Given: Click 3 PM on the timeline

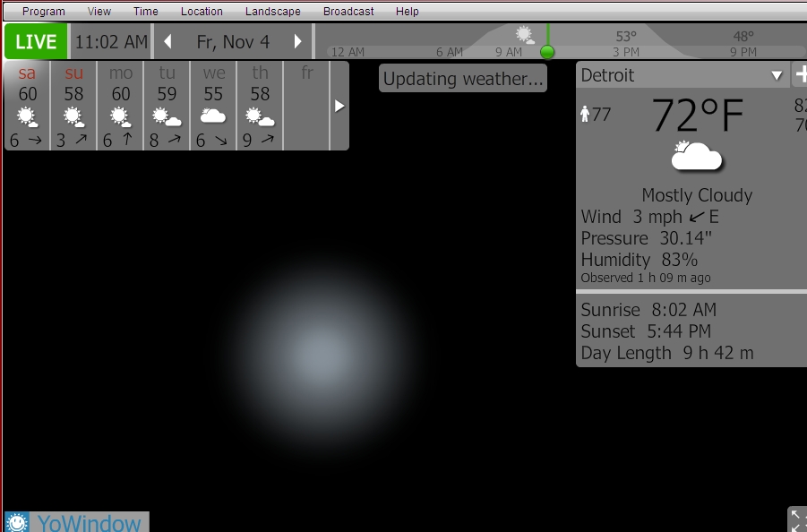Looking at the screenshot, I should point(626,53).
